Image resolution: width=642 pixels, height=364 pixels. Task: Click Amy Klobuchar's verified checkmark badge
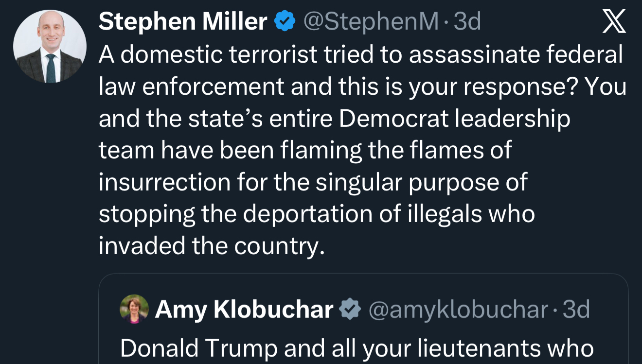(x=350, y=310)
